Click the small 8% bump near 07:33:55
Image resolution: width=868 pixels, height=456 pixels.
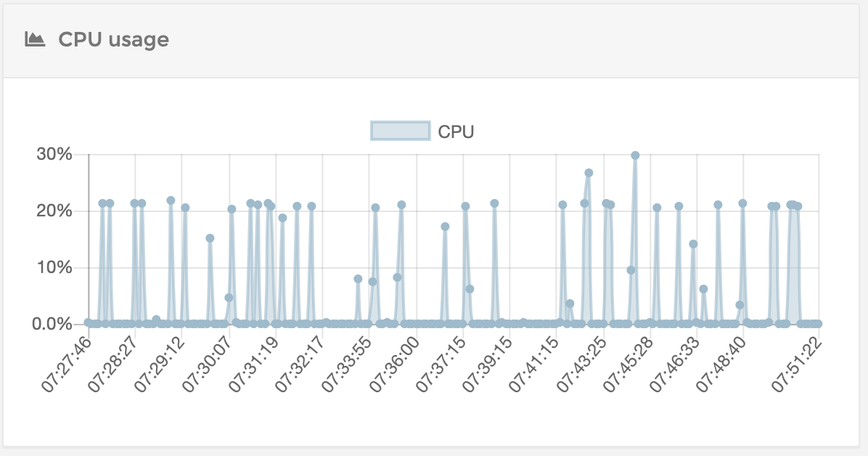[356, 277]
